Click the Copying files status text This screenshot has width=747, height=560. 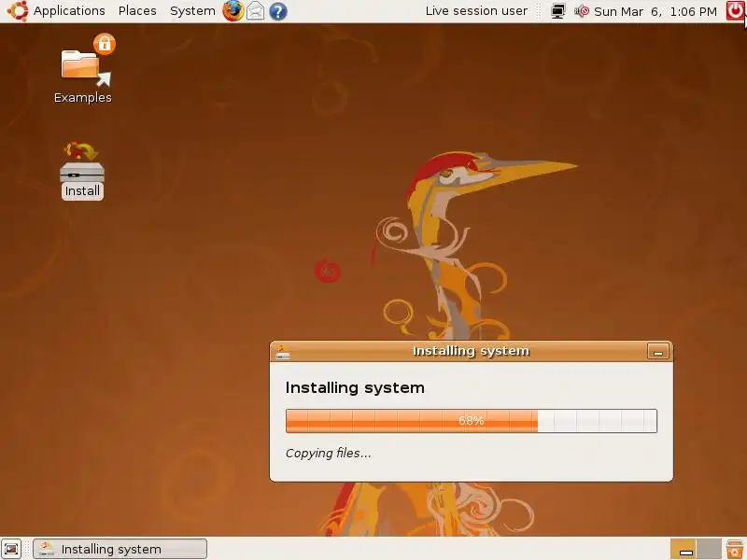tap(329, 453)
